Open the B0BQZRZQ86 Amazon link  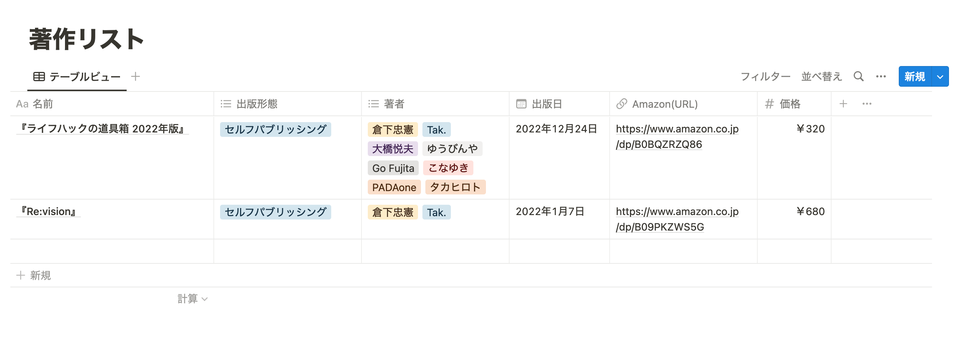pyautogui.click(x=676, y=136)
